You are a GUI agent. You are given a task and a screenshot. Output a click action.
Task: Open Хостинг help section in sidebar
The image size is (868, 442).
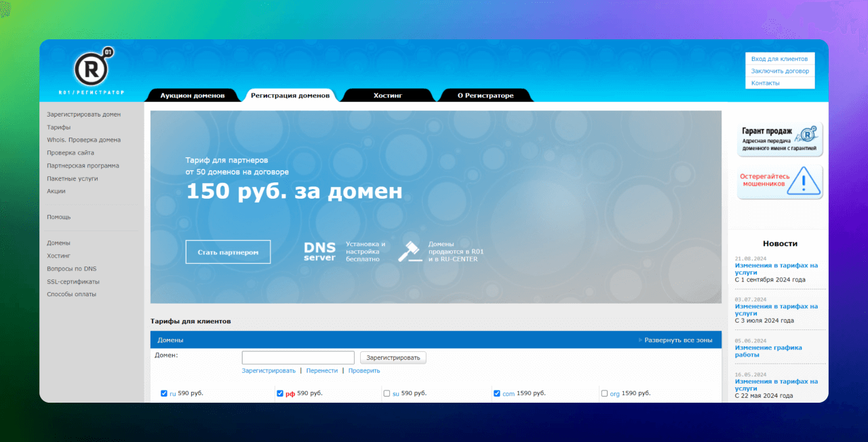coord(59,256)
